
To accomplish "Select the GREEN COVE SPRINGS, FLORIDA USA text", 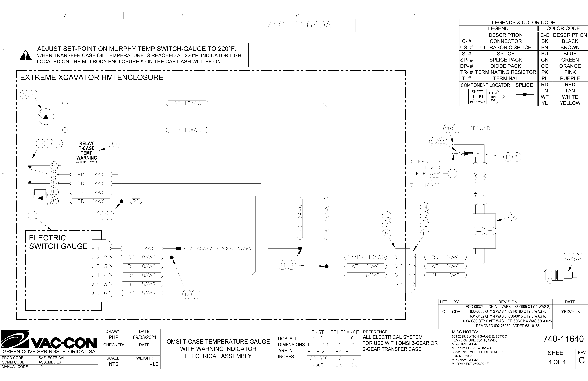I will click(49, 352).
